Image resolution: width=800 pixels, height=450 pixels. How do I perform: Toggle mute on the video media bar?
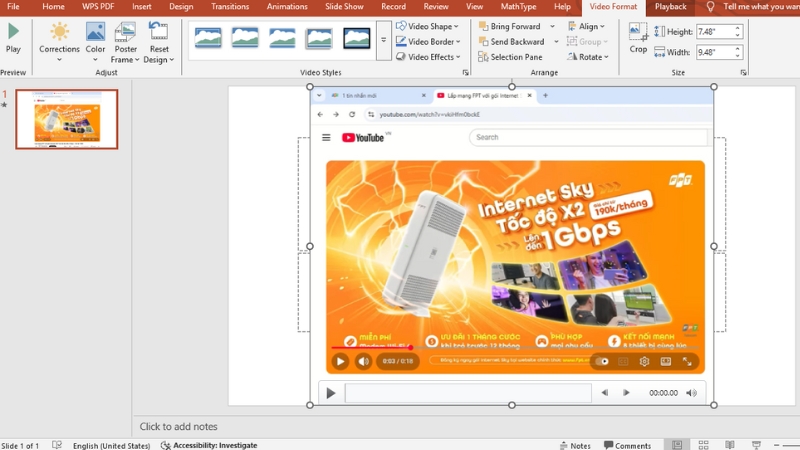(x=605, y=393)
